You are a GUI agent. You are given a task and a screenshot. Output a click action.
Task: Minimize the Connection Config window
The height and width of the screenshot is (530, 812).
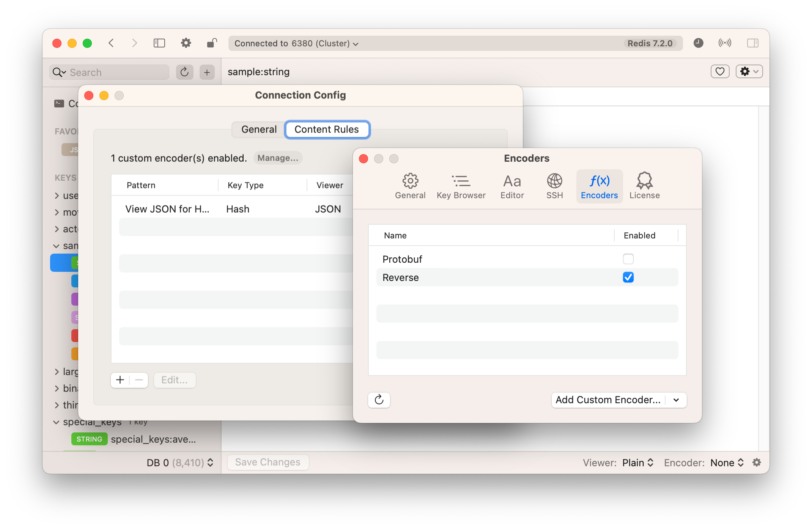(x=104, y=96)
